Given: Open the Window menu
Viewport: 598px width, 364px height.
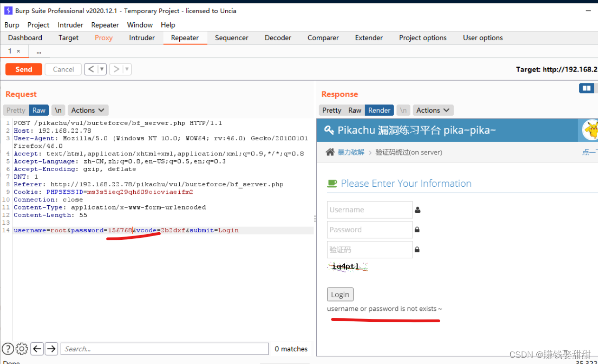Looking at the screenshot, I should (140, 25).
